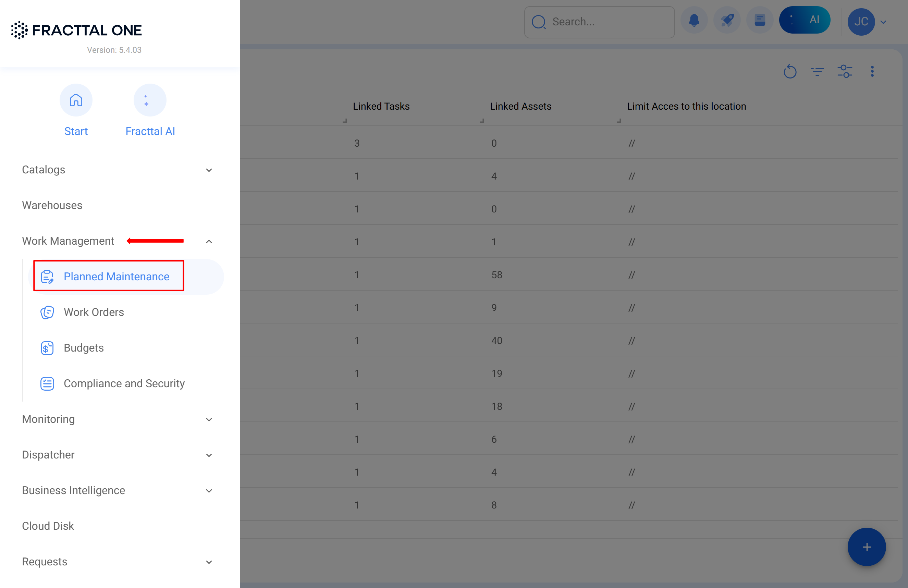Expand the Monitoring section
Image resolution: width=908 pixels, height=588 pixels.
[209, 419]
